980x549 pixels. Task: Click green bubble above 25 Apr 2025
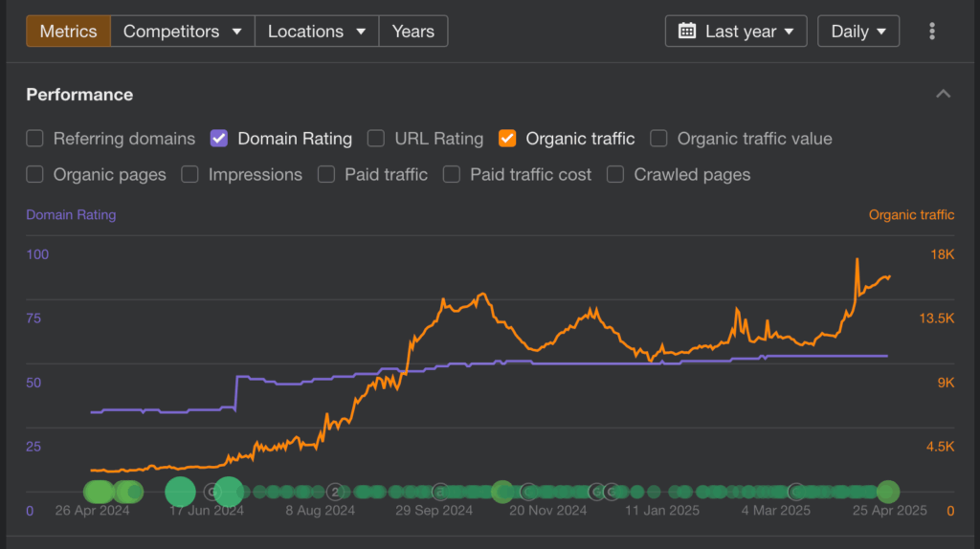[888, 492]
